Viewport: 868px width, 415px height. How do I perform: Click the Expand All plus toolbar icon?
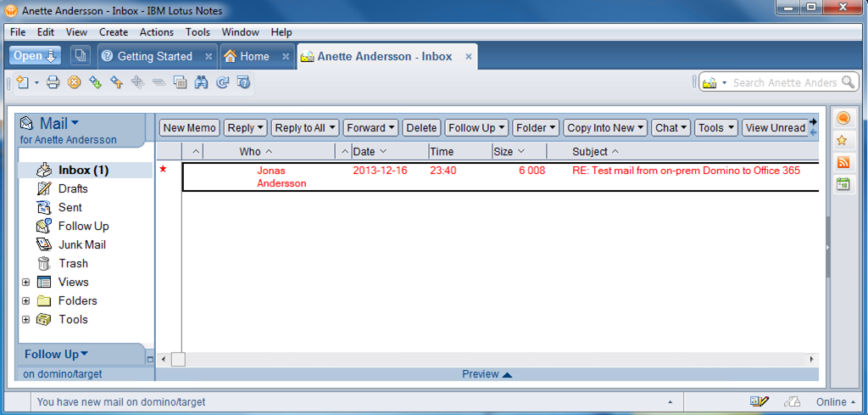point(138,82)
